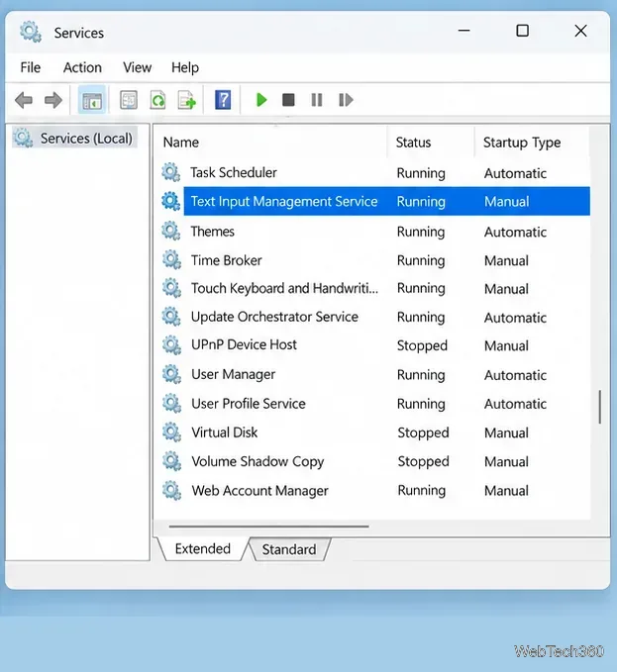Click the Services title bar gear icon

click(31, 32)
